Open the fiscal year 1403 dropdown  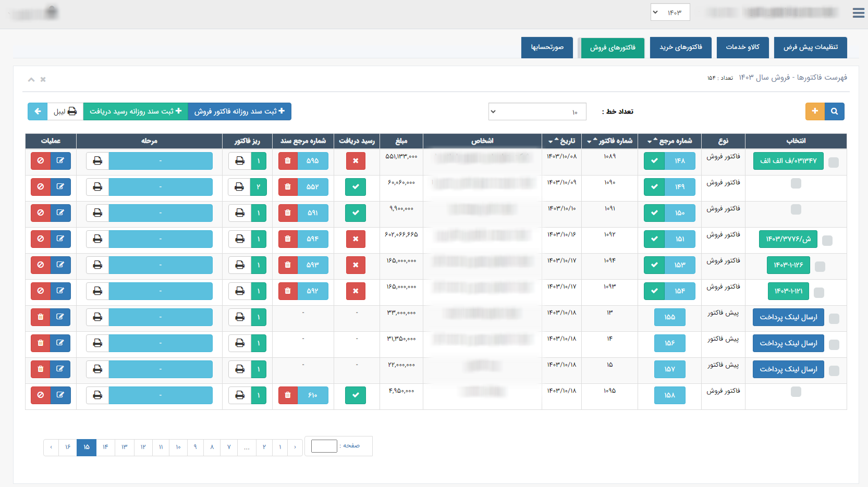[670, 13]
